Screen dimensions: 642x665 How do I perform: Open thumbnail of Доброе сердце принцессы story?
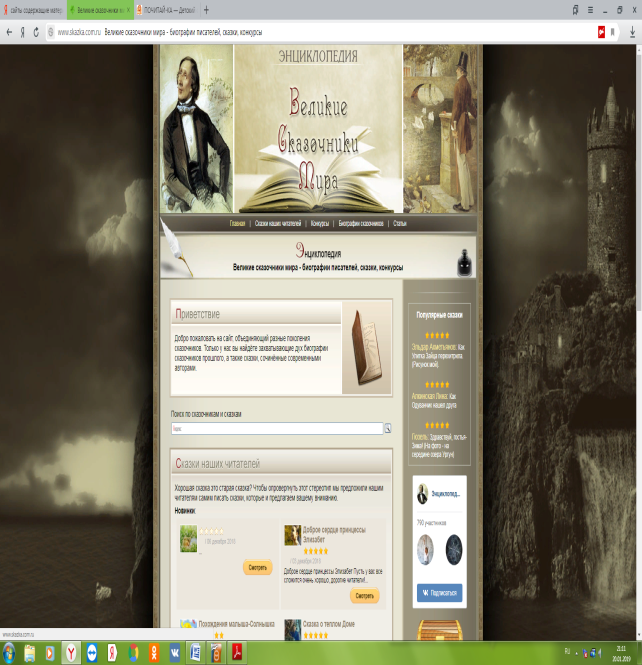293,535
